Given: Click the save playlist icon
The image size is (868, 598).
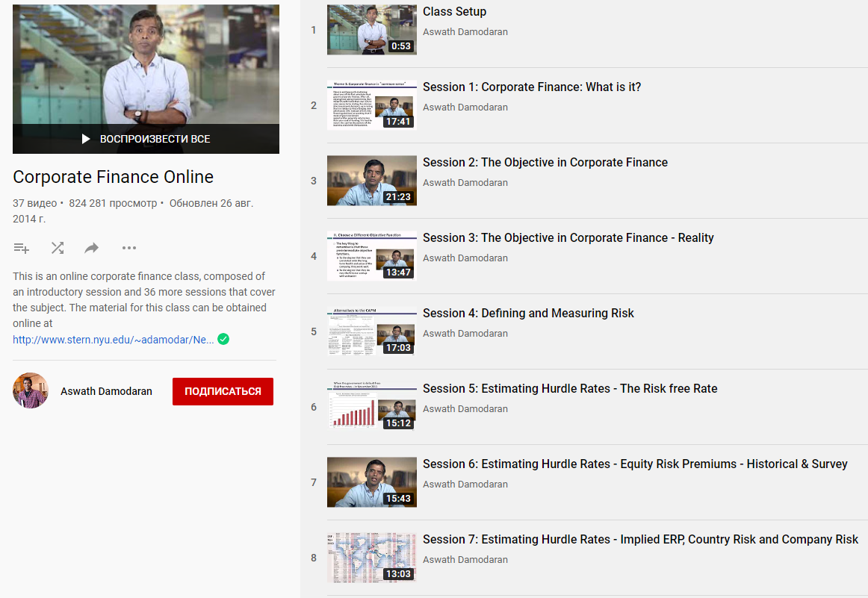Looking at the screenshot, I should 21,248.
